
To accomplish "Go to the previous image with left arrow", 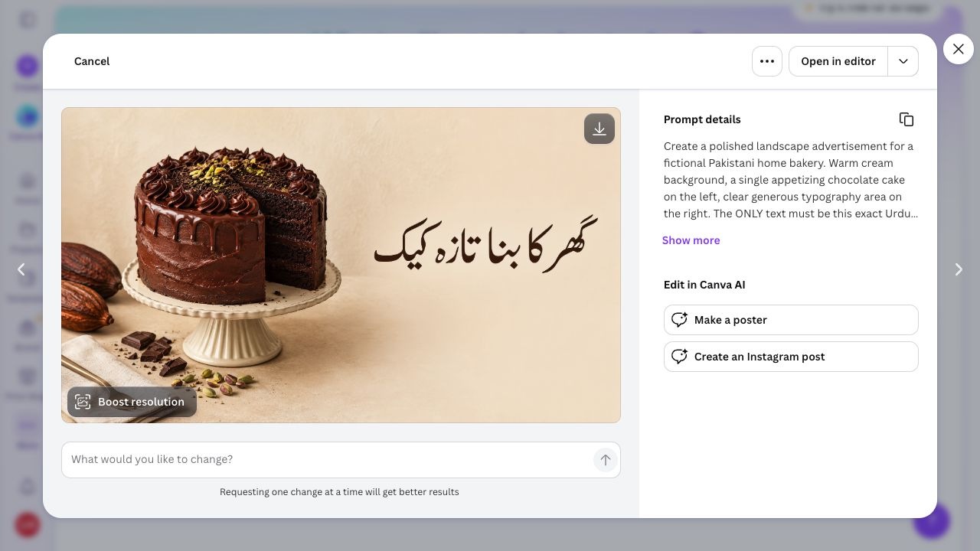I will pos(21,269).
